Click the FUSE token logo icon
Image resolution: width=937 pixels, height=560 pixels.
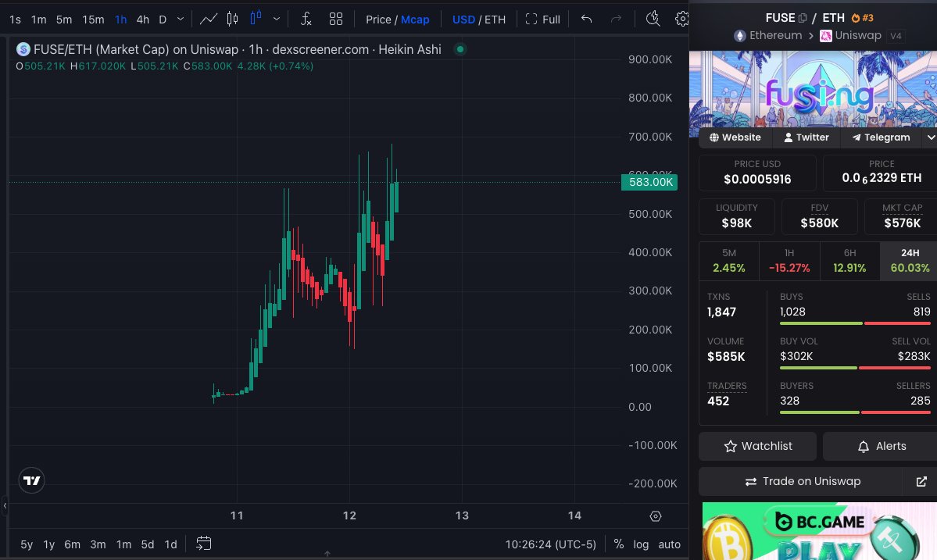[x=23, y=49]
